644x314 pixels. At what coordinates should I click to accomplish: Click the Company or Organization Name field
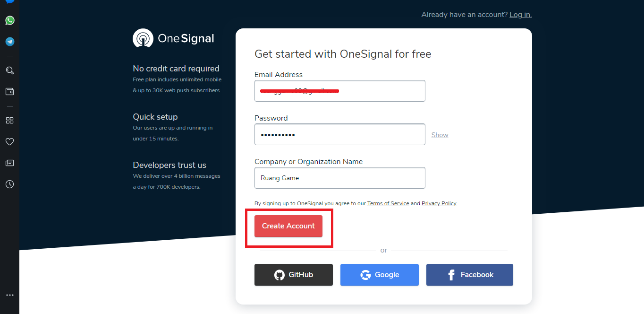[x=340, y=178]
